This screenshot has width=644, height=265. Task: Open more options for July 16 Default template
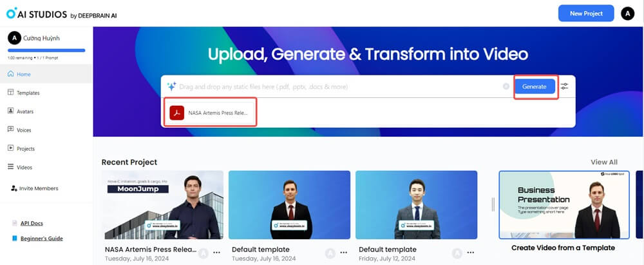[x=343, y=253]
